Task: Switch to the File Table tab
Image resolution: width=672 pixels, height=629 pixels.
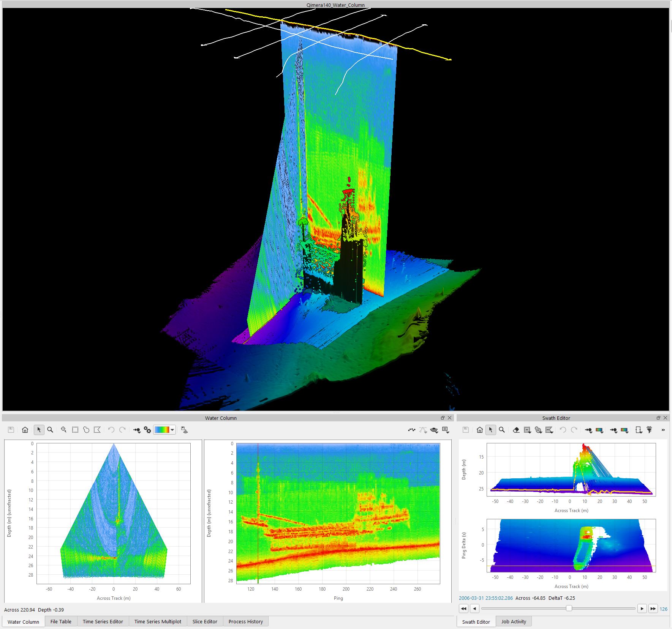Action: [x=61, y=621]
